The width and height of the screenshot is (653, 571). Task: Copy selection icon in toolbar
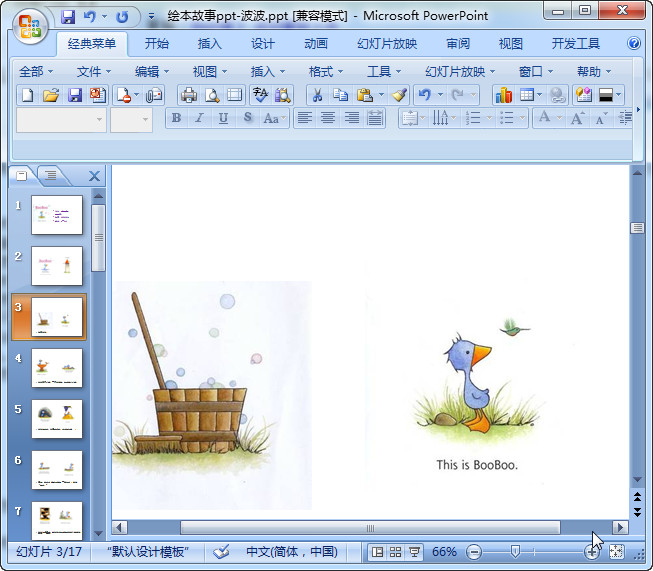[x=341, y=95]
